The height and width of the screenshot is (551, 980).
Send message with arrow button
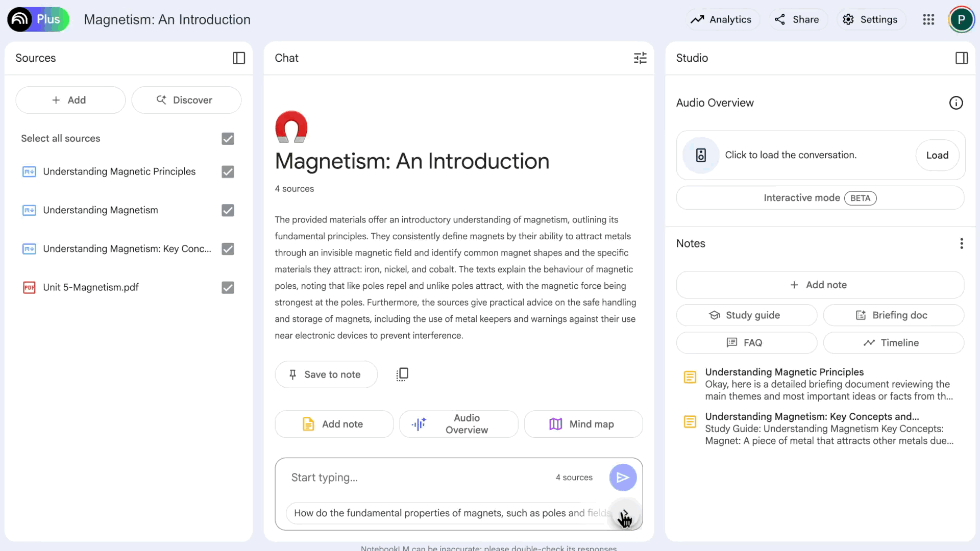pyautogui.click(x=622, y=478)
